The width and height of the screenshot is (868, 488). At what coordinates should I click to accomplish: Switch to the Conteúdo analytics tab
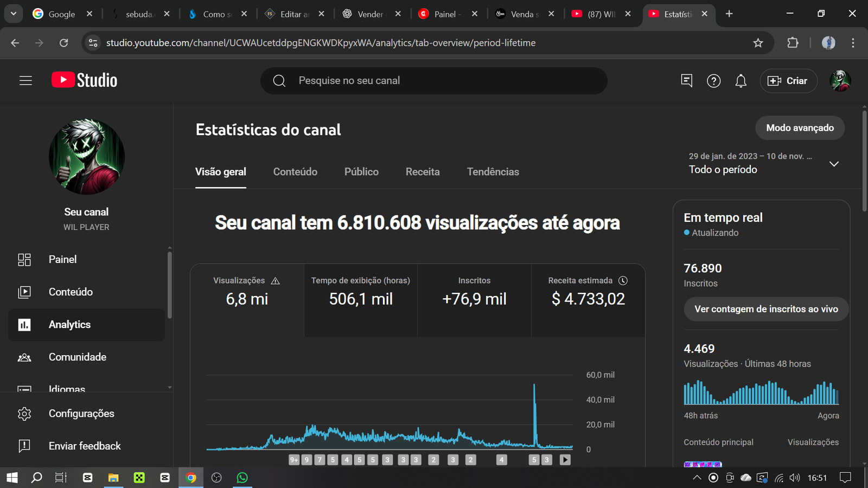point(295,172)
